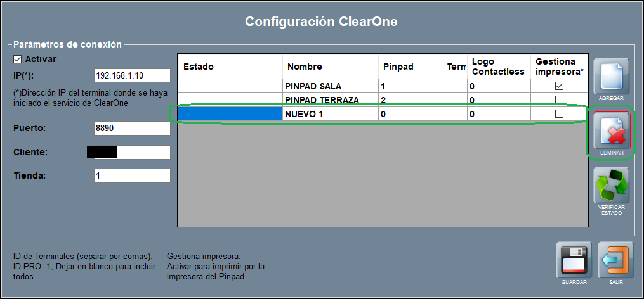Image resolution: width=644 pixels, height=299 pixels.
Task: Select the NUEVO 1 name cell
Action: [x=330, y=114]
